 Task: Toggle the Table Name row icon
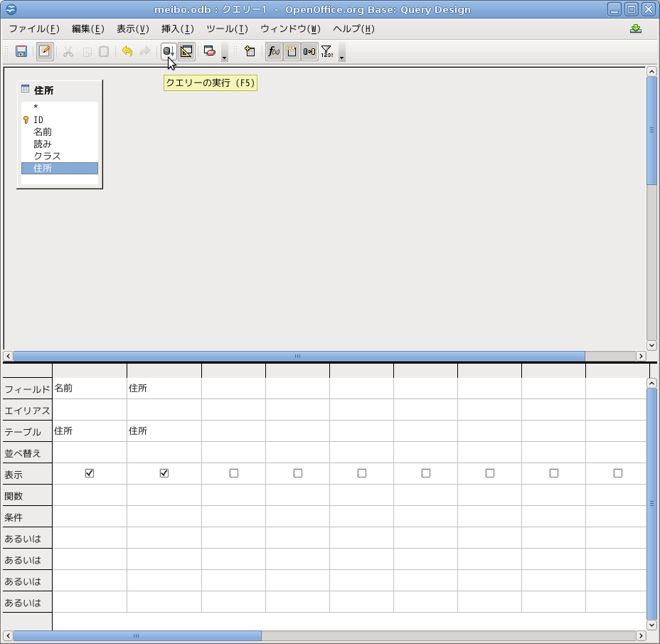292,51
